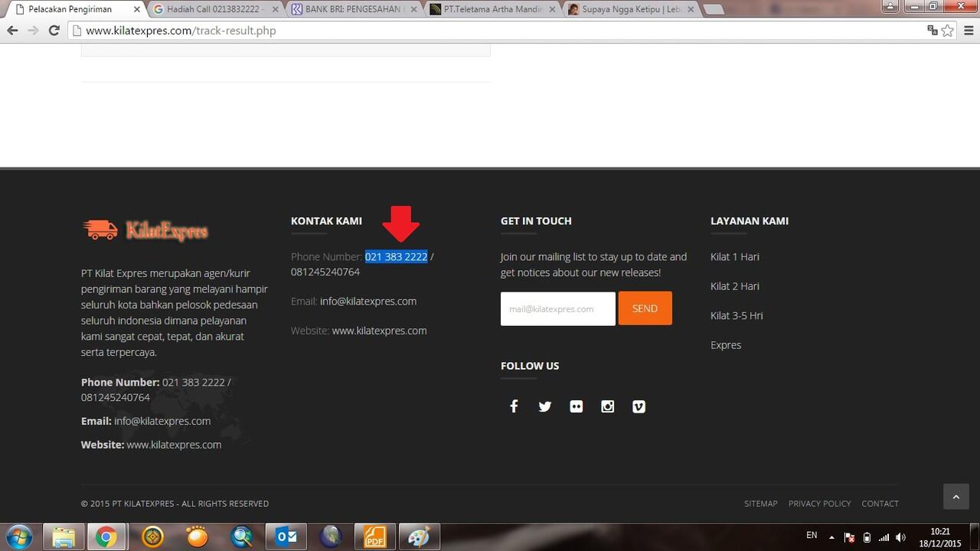The height and width of the screenshot is (551, 980).
Task: Click the KilatExpres truck logo
Action: pyautogui.click(x=145, y=230)
